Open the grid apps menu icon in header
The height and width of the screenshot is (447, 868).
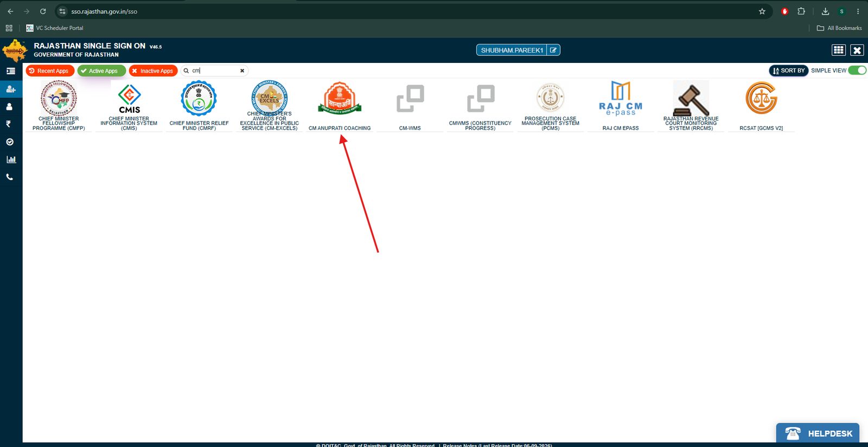pyautogui.click(x=839, y=50)
